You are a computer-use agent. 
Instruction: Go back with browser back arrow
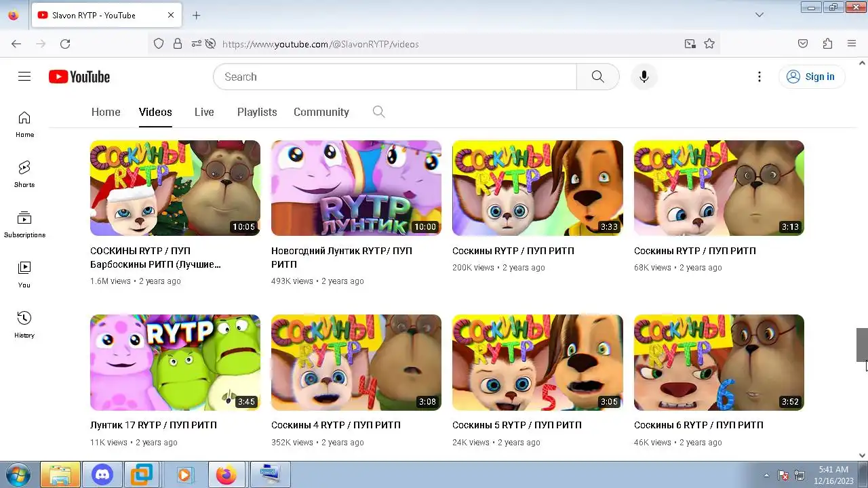tap(16, 43)
